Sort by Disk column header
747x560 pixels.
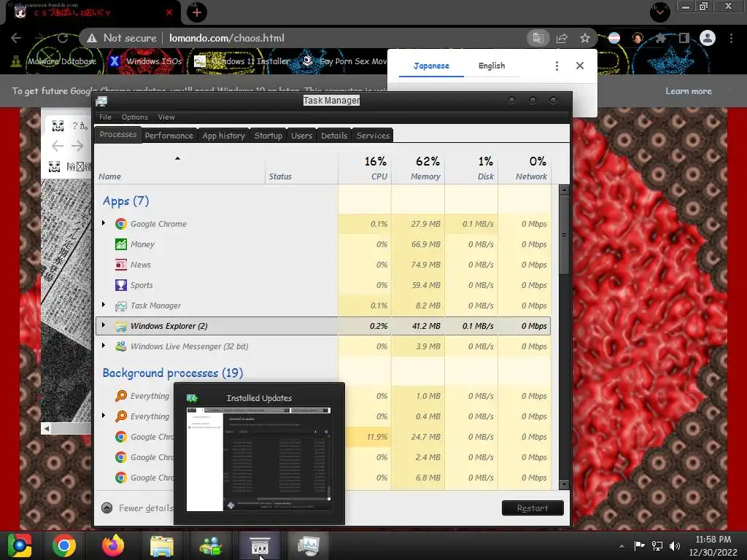[472, 168]
